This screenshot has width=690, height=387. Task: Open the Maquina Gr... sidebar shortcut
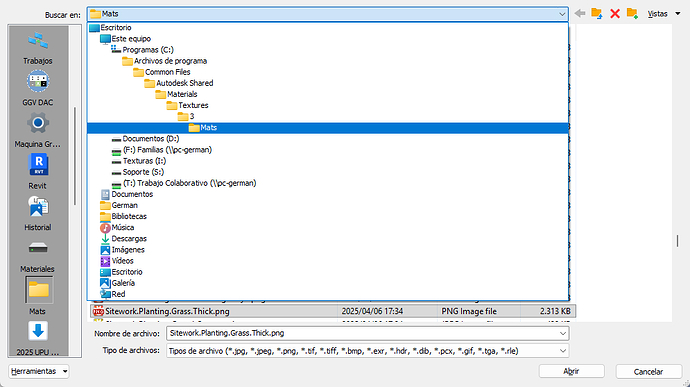coord(38,130)
